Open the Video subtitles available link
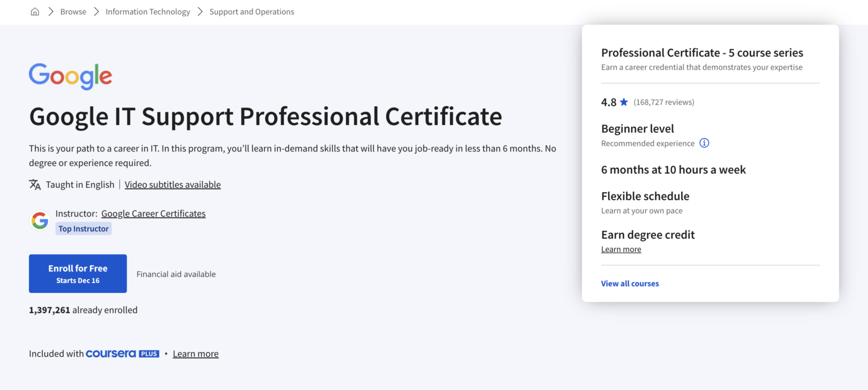This screenshot has height=390, width=868. coord(172,184)
